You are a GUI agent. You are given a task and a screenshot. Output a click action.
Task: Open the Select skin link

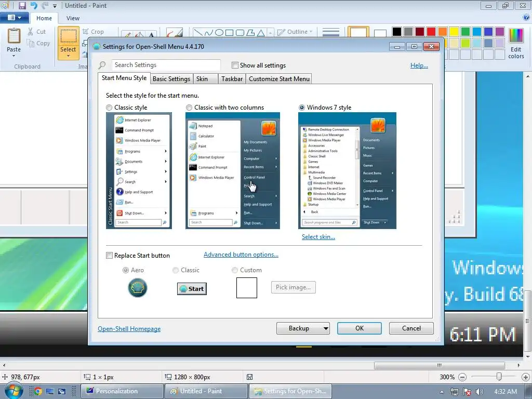(318, 237)
